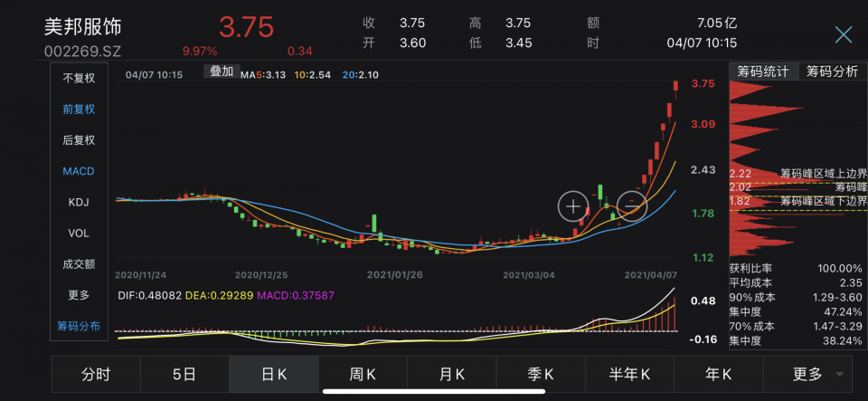Click the 10:2.54 moving average label
Viewport: 868px width, 401px height.
click(x=312, y=75)
